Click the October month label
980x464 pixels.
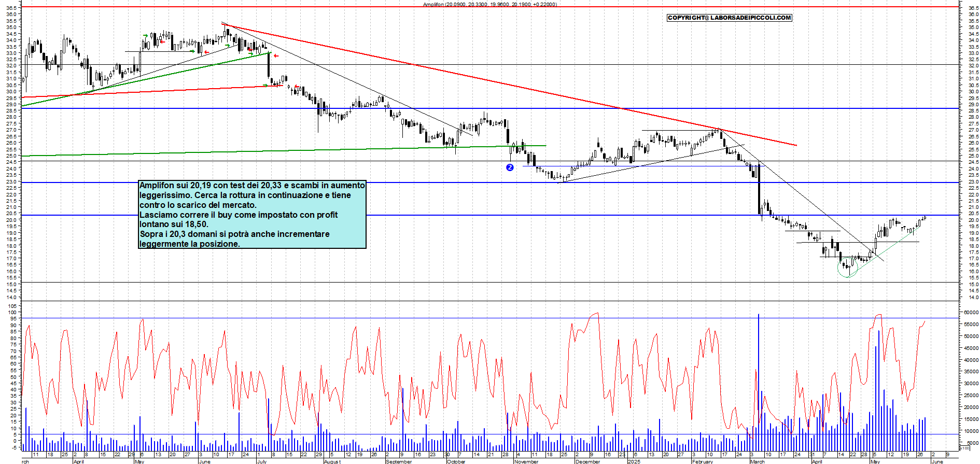(x=456, y=461)
